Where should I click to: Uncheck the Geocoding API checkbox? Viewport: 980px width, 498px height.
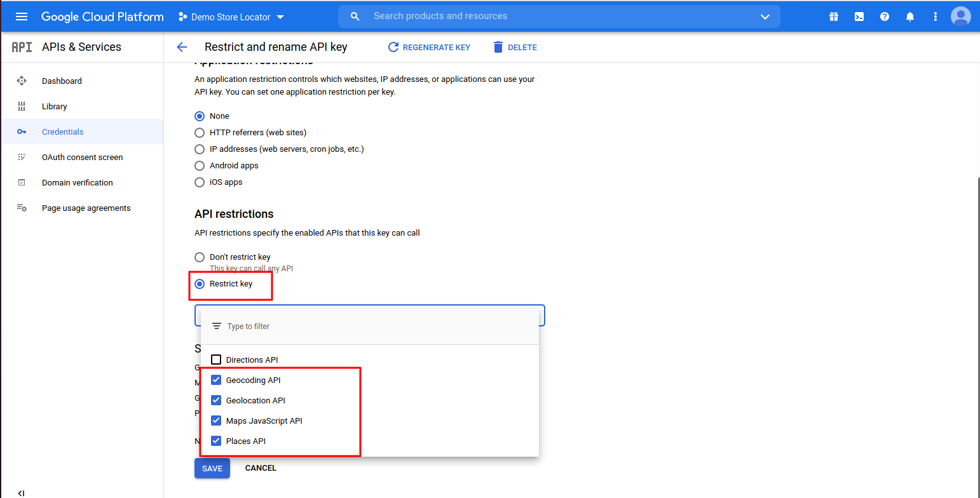click(x=216, y=380)
